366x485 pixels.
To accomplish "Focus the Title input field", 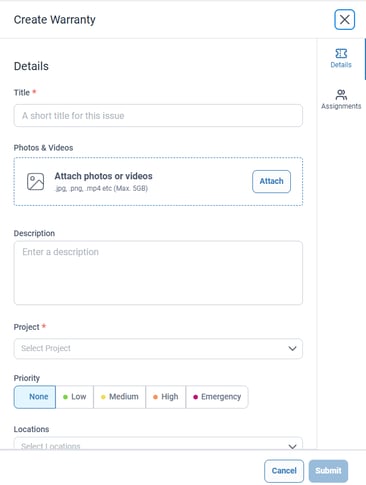I will [158, 116].
